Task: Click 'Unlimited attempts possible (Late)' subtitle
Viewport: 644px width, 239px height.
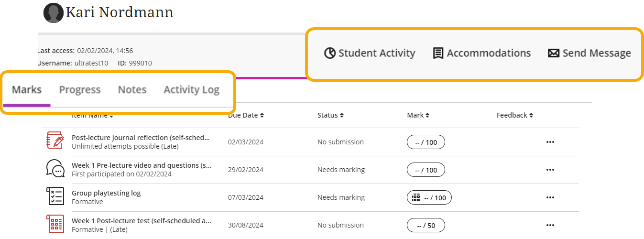Action: click(x=125, y=146)
